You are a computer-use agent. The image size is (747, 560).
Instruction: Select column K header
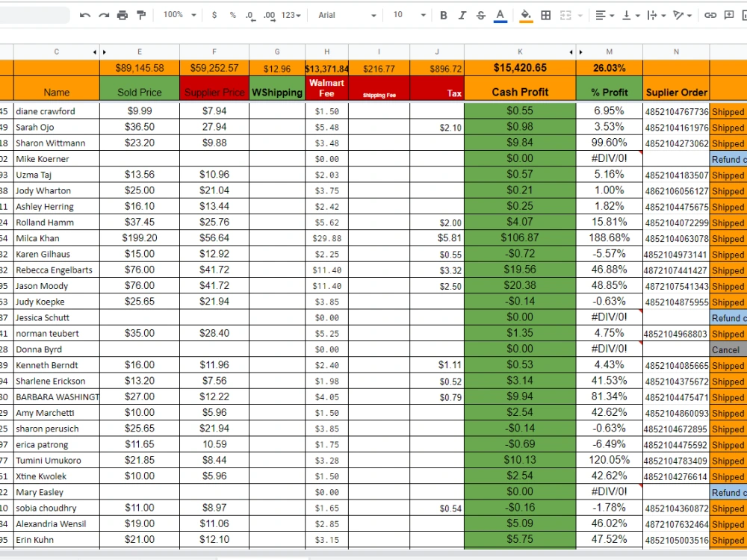click(520, 52)
